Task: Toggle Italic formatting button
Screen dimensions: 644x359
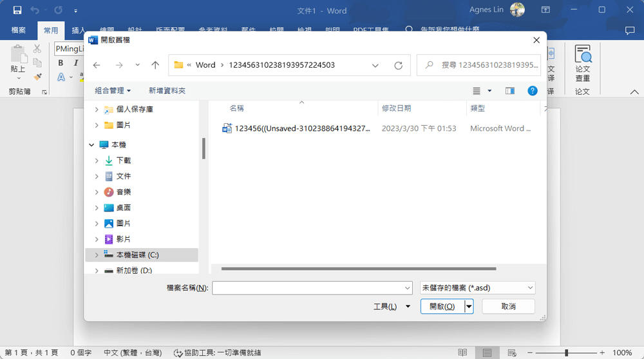Action: click(75, 63)
